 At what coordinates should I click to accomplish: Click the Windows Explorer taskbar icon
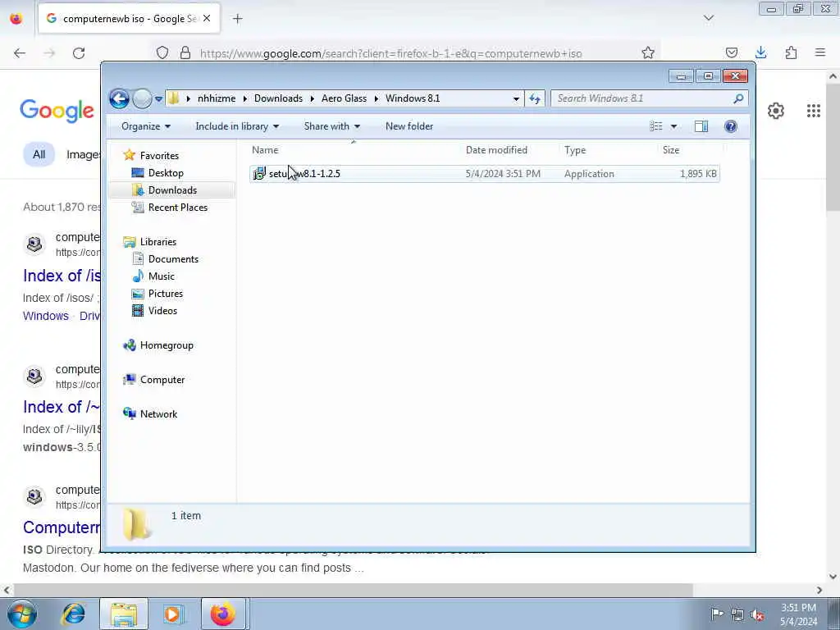(124, 614)
